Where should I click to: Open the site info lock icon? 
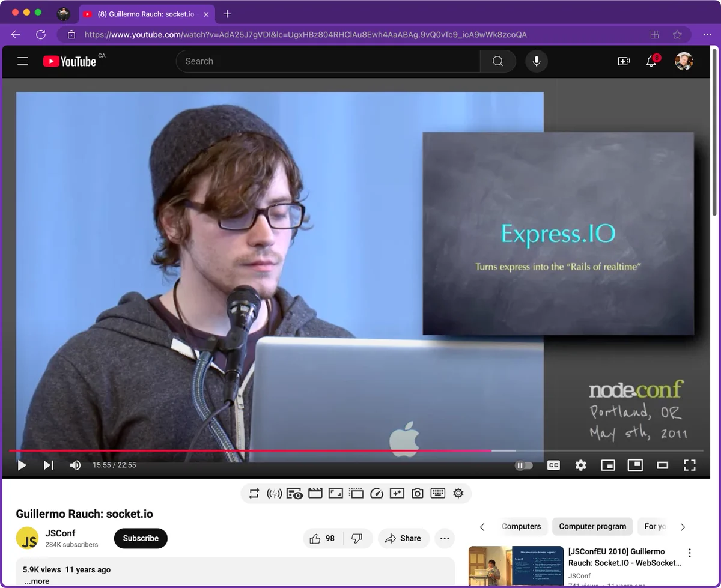pyautogui.click(x=71, y=34)
